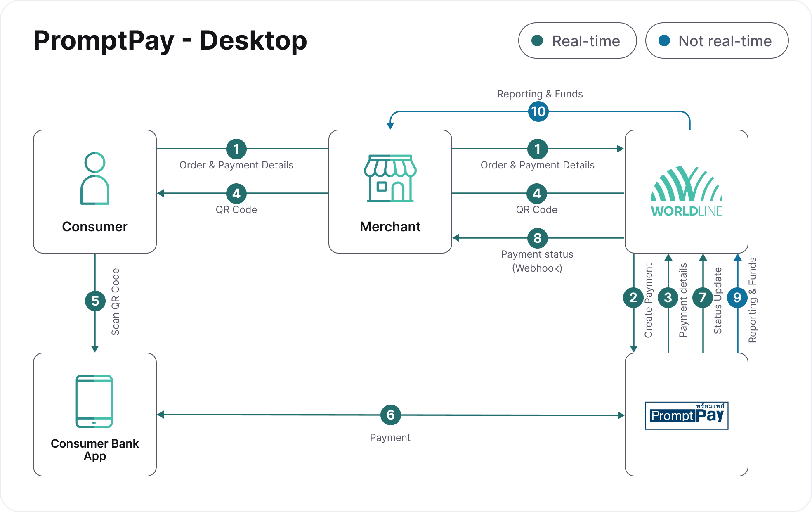Click "Reporting & Funds" text above step 10
Screen dimensions: 812x512
(540, 94)
